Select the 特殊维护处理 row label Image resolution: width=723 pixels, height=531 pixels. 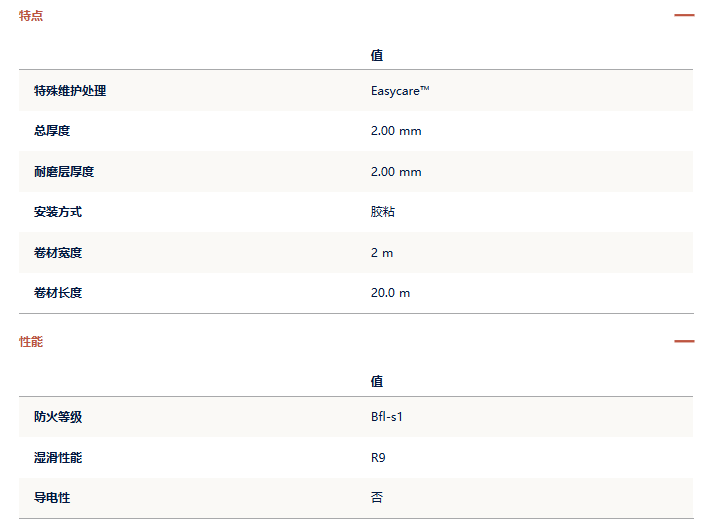click(70, 91)
